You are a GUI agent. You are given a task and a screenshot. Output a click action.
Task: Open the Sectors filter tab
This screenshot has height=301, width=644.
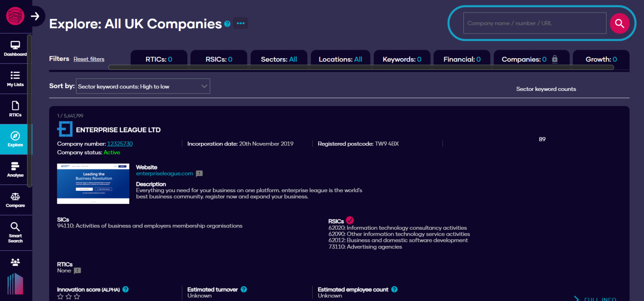pos(279,59)
